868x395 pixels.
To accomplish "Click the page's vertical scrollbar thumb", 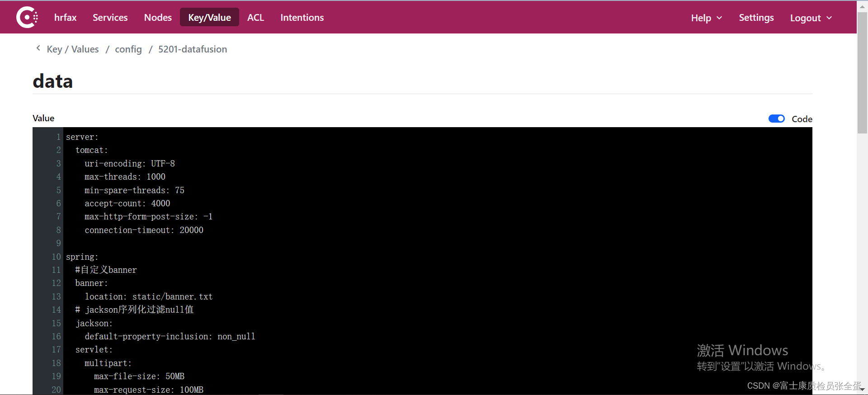I will tap(863, 72).
